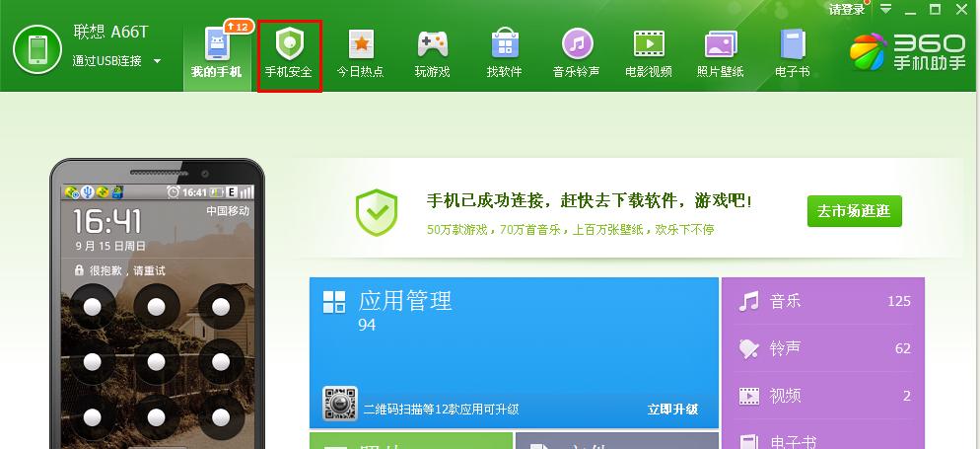Click the 联想 A66T device name
Image resolution: width=980 pixels, height=449 pixels.
(110, 32)
